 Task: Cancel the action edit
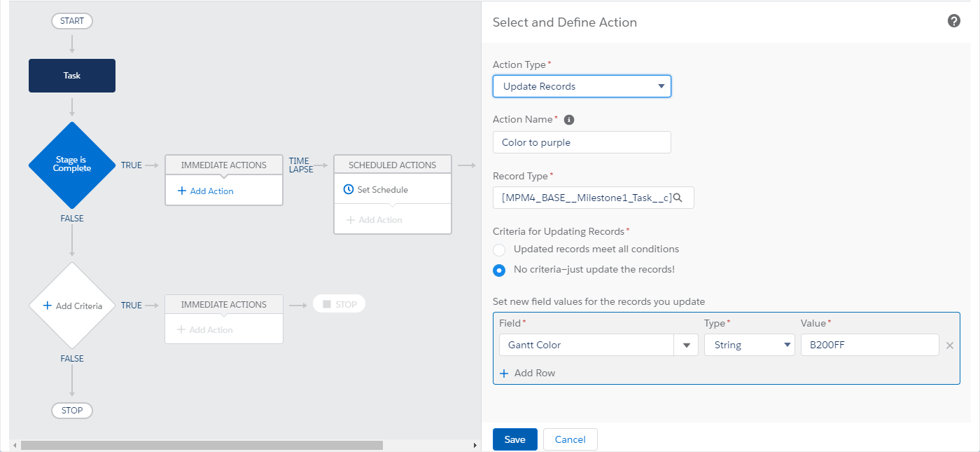[570, 439]
